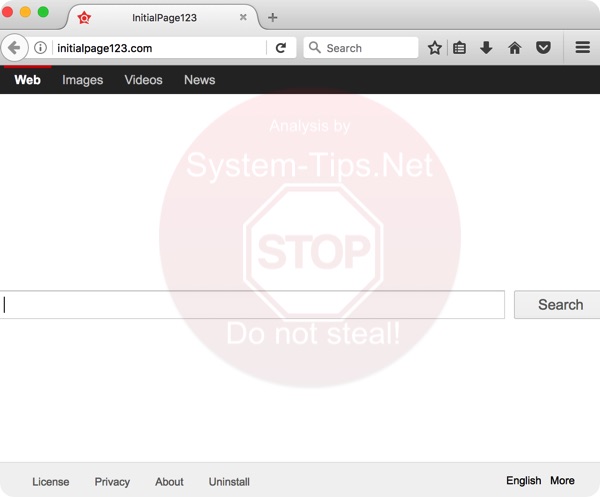Open the downloads arrow icon
Image resolution: width=600 pixels, height=497 pixels.
tap(486, 48)
